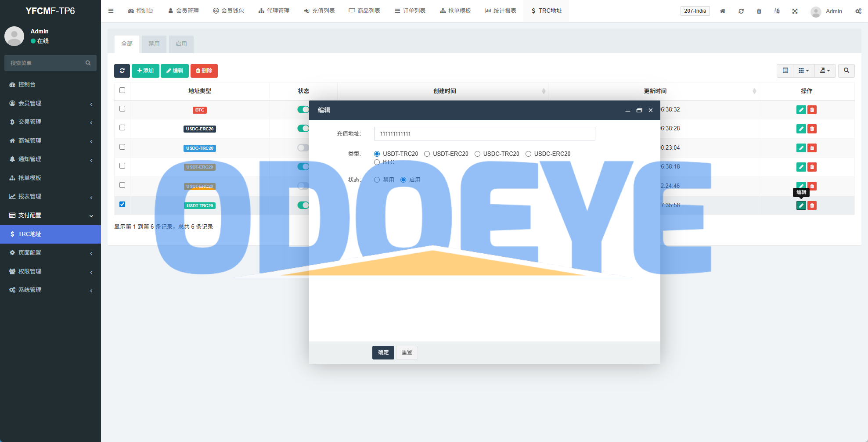Expand the 会员管理 sidebar menu
The width and height of the screenshot is (868, 442).
(50, 103)
